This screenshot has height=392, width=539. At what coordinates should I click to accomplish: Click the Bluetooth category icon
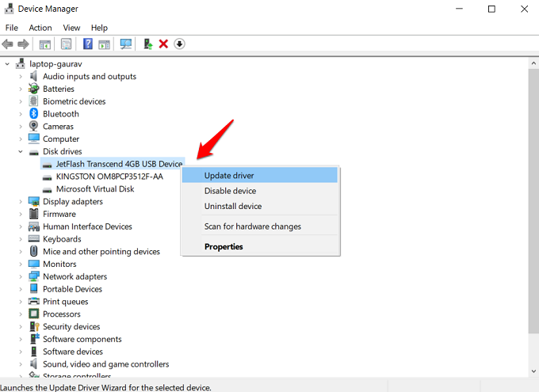[x=33, y=113]
